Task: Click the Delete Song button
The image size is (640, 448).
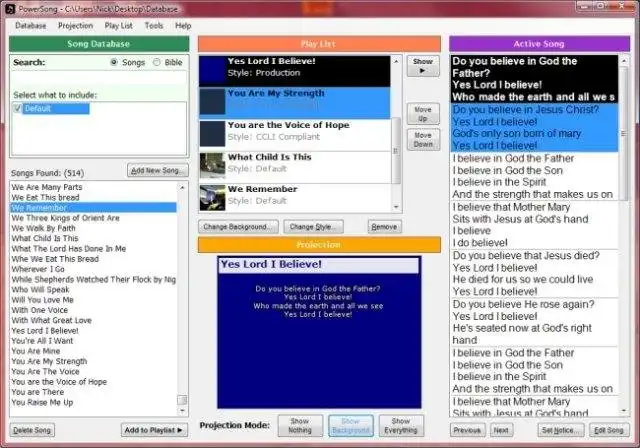Action: tap(32, 430)
